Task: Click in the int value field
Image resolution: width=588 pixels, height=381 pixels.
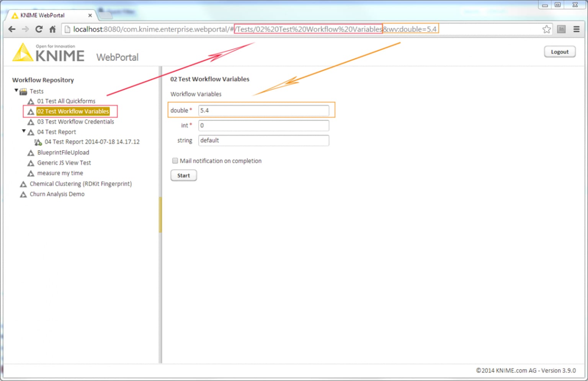Action: pyautogui.click(x=263, y=125)
